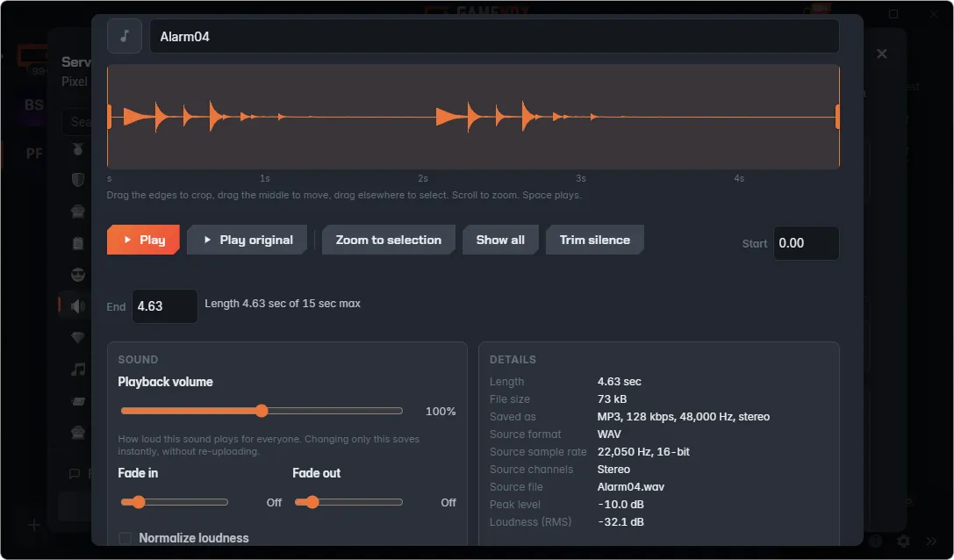
Task: Open the sunglasses emoji icon in the sidebar
Action: tap(78, 275)
